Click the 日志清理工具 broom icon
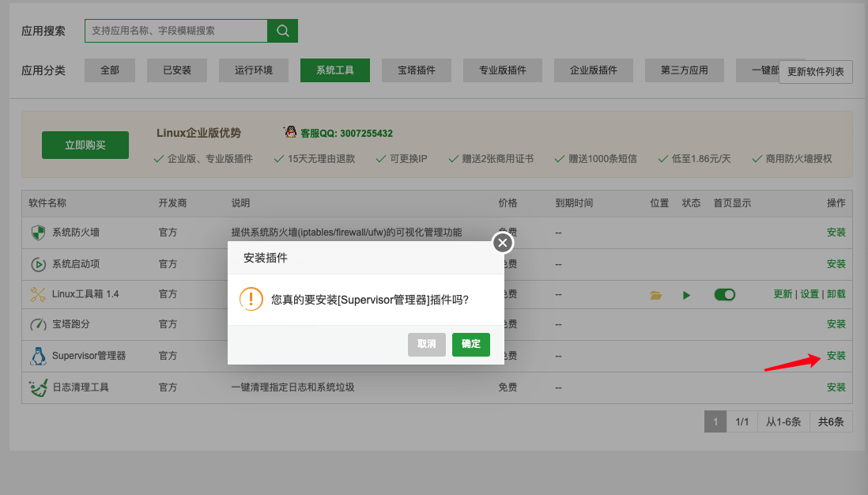Image resolution: width=868 pixels, height=495 pixels. click(39, 387)
